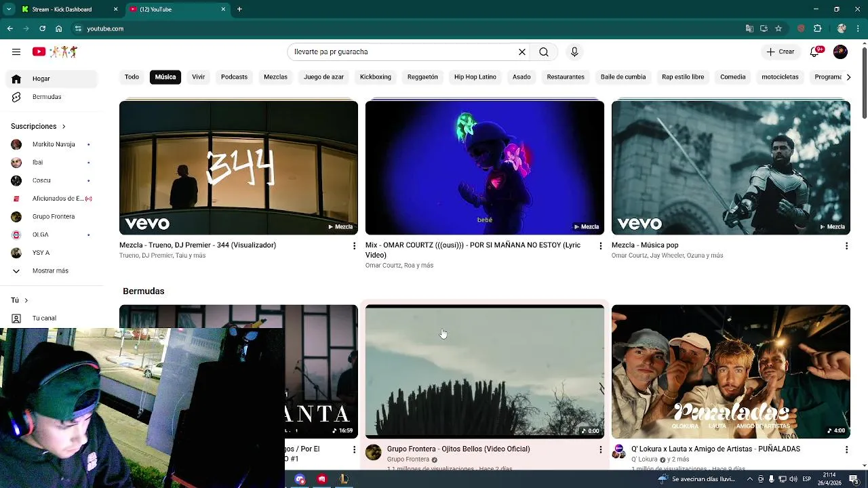Select the motocicletas filter chip
The width and height of the screenshot is (868, 488).
pos(780,77)
